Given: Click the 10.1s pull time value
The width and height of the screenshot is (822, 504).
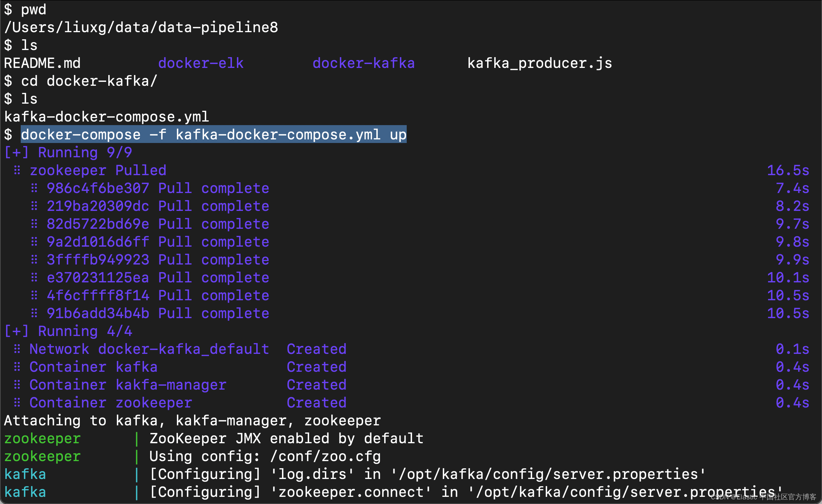Looking at the screenshot, I should 788,278.
